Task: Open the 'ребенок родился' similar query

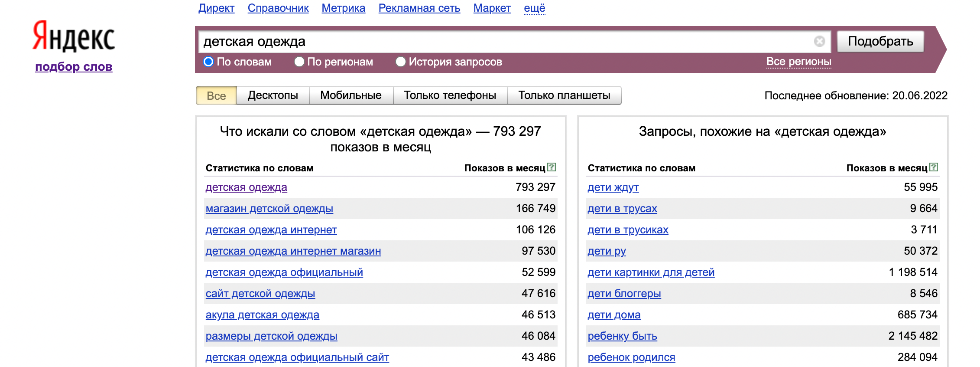Action: [631, 357]
